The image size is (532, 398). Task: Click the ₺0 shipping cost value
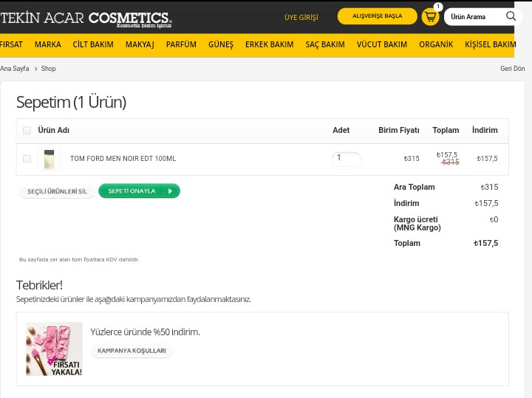point(494,220)
